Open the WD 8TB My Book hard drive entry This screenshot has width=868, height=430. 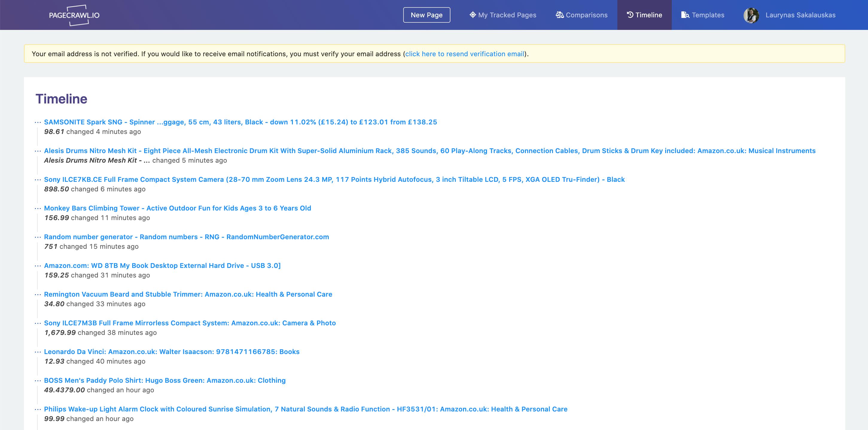[162, 265]
